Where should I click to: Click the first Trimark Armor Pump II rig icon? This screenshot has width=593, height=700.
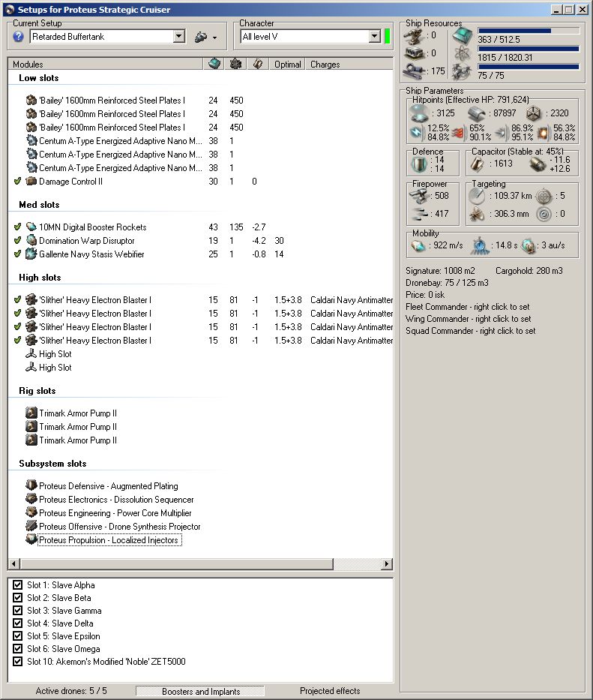[x=31, y=413]
